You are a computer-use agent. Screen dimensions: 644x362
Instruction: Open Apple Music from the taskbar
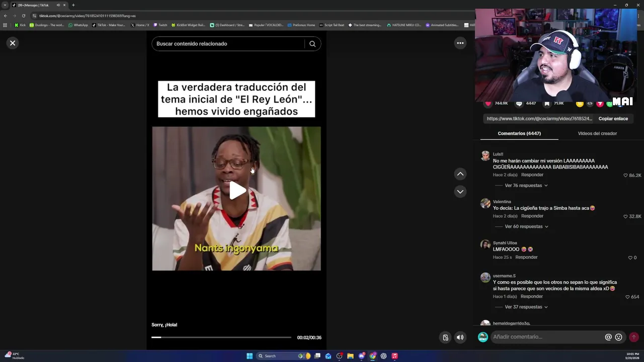pos(394,356)
